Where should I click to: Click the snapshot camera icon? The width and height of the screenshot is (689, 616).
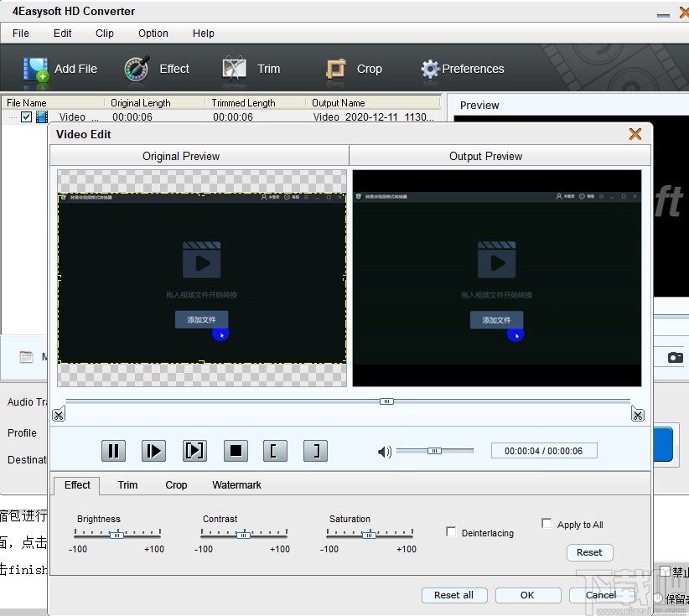(675, 357)
